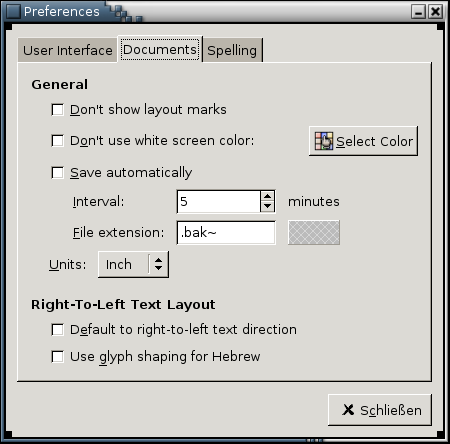Minimize the Preferences window
The height and width of the screenshot is (444, 450).
click(418, 12)
